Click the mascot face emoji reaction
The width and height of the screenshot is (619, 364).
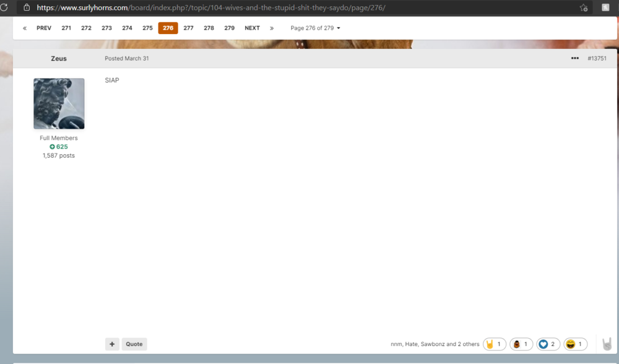coord(521,344)
